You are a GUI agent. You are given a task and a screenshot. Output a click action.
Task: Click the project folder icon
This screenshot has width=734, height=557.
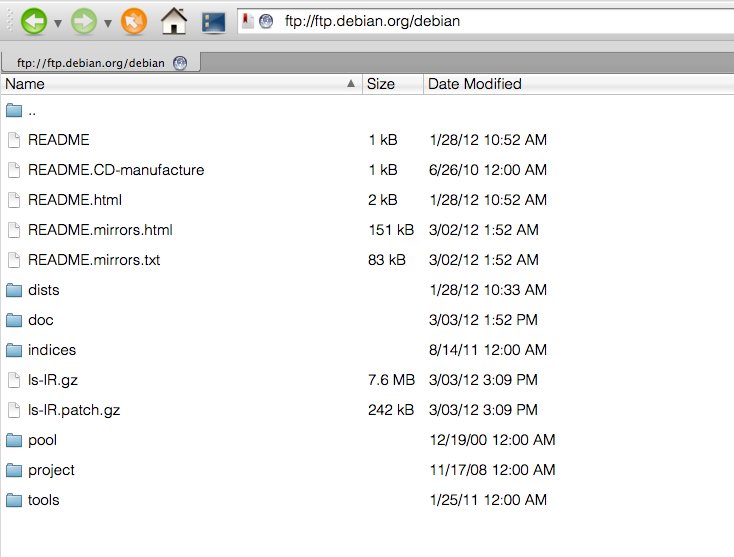(x=14, y=470)
